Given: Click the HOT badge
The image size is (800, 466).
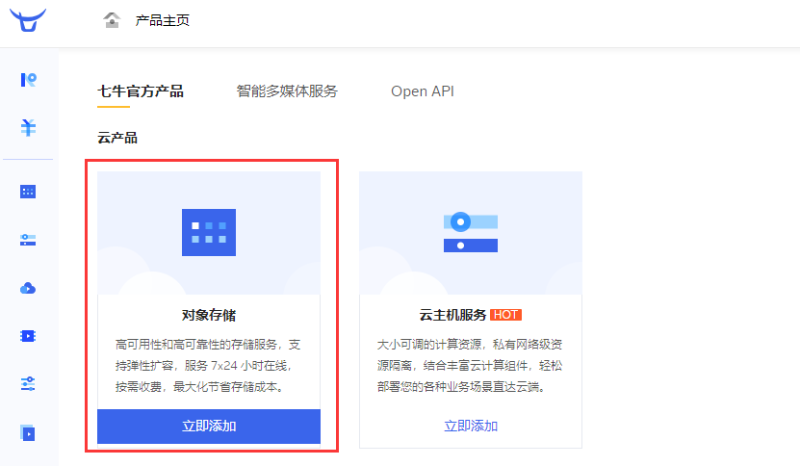Looking at the screenshot, I should point(506,315).
